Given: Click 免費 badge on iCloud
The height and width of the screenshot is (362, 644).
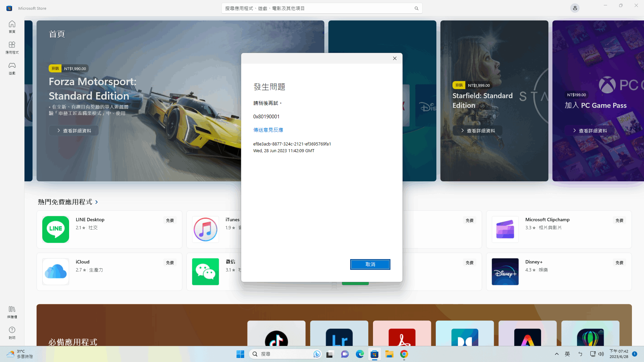Looking at the screenshot, I should tap(170, 262).
